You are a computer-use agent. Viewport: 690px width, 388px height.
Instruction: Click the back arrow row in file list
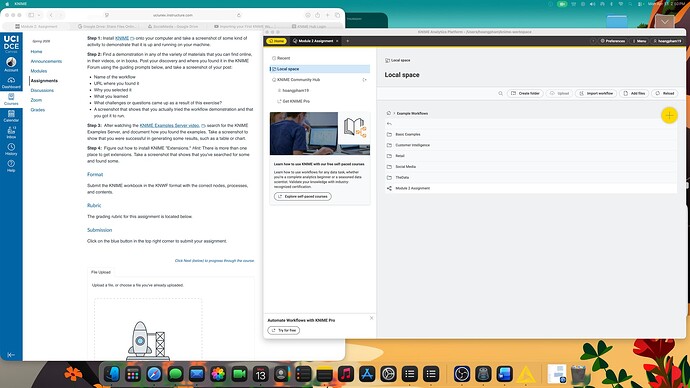pos(531,124)
